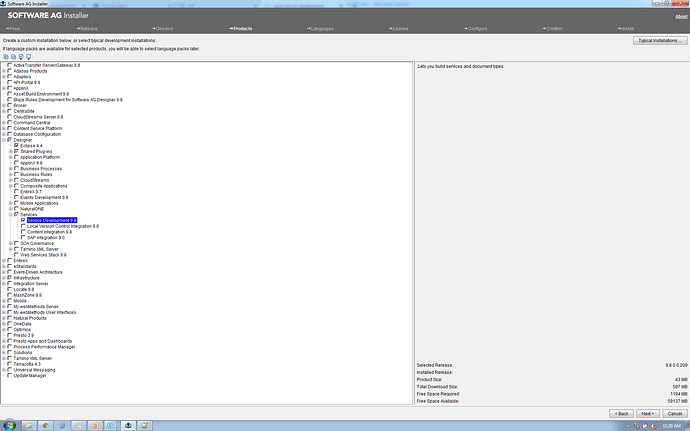Tick the SAP Integration 9.0 checkbox
This screenshot has height=431, width=690.
coord(23,238)
